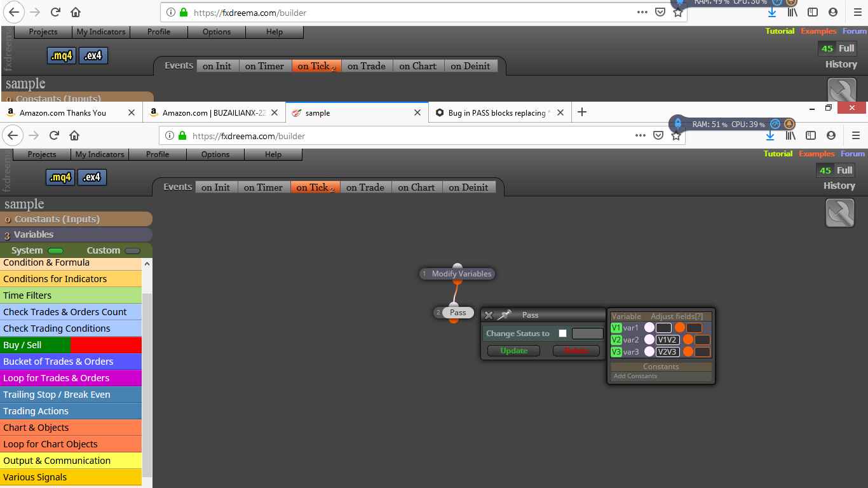
Task: Expand Variables panel header
Action: click(x=76, y=234)
